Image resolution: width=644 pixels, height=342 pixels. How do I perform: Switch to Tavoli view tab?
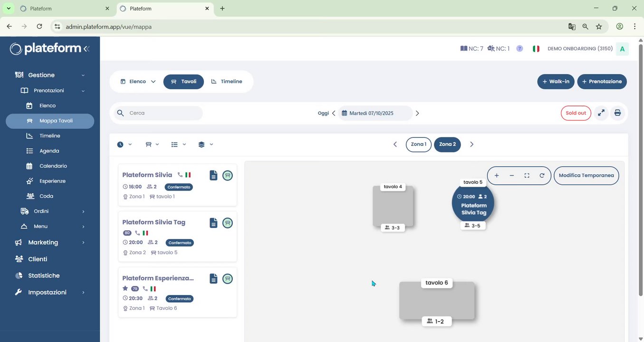coord(183,82)
